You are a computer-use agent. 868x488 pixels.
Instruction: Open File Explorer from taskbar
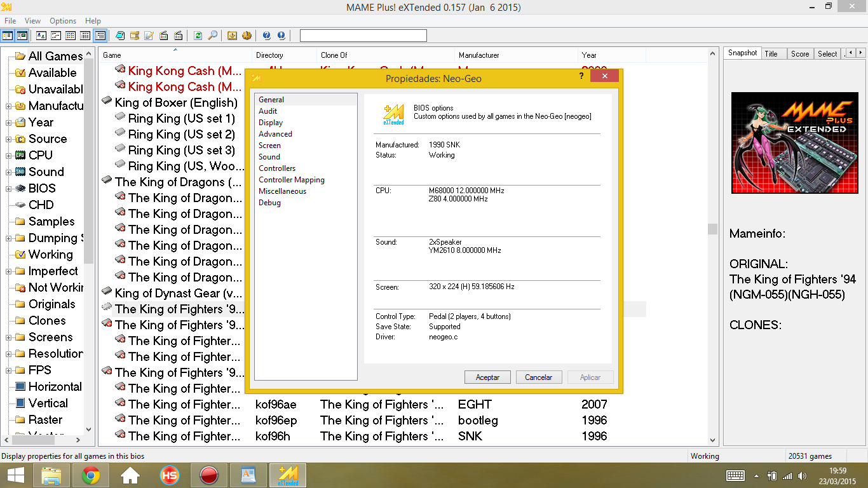51,475
